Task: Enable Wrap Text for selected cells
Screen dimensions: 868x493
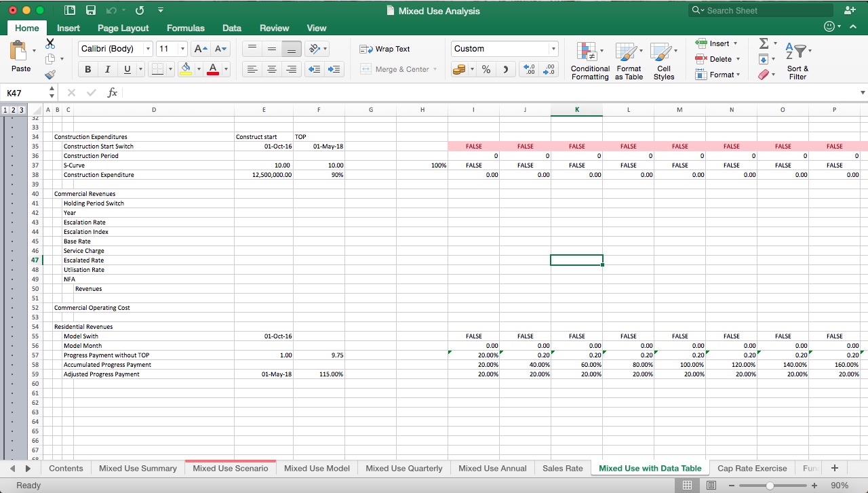Action: click(383, 49)
